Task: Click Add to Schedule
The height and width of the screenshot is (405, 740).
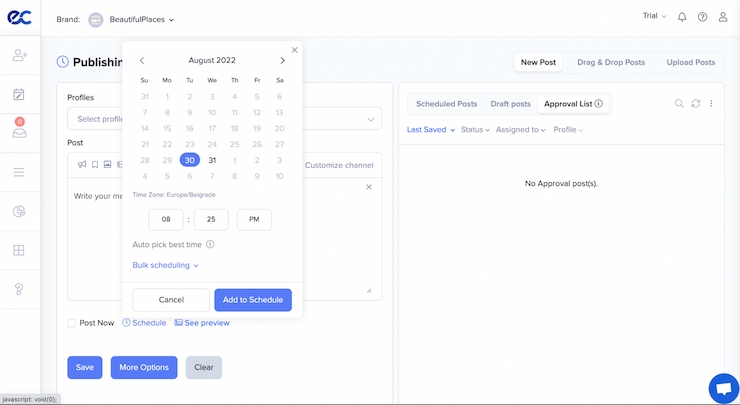Action: (253, 300)
